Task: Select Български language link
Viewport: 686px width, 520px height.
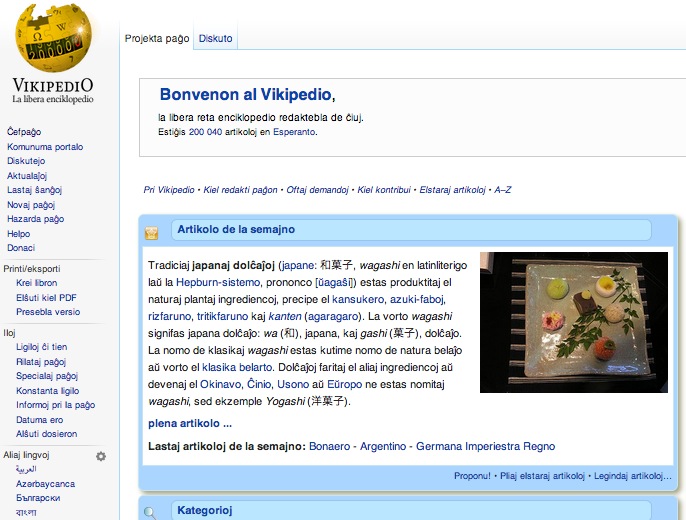Action: point(38,498)
